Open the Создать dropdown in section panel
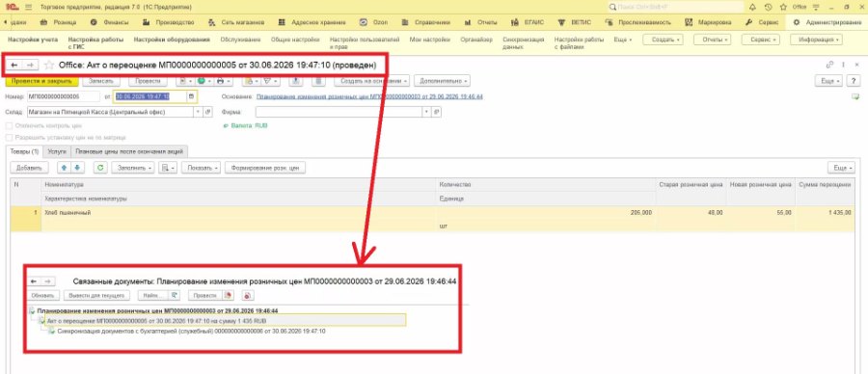The image size is (868, 374). pyautogui.click(x=663, y=40)
